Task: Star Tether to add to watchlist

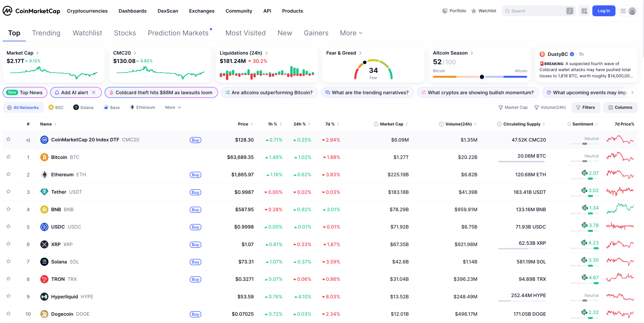Action: pos(8,191)
